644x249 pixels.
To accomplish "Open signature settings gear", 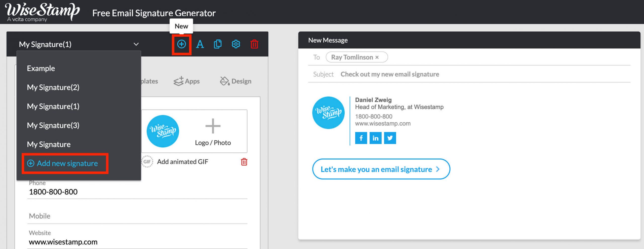I will [236, 44].
